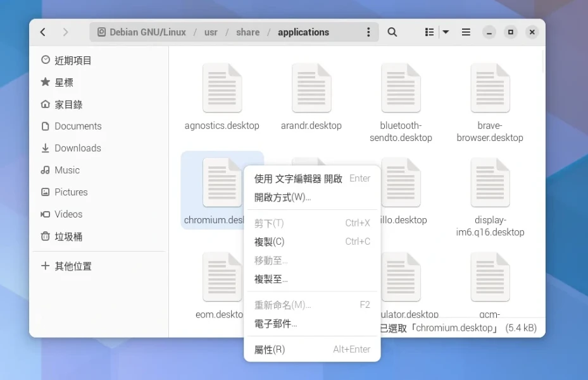588x380 pixels.
Task: Open Downloads in the sidebar
Action: 77,148
